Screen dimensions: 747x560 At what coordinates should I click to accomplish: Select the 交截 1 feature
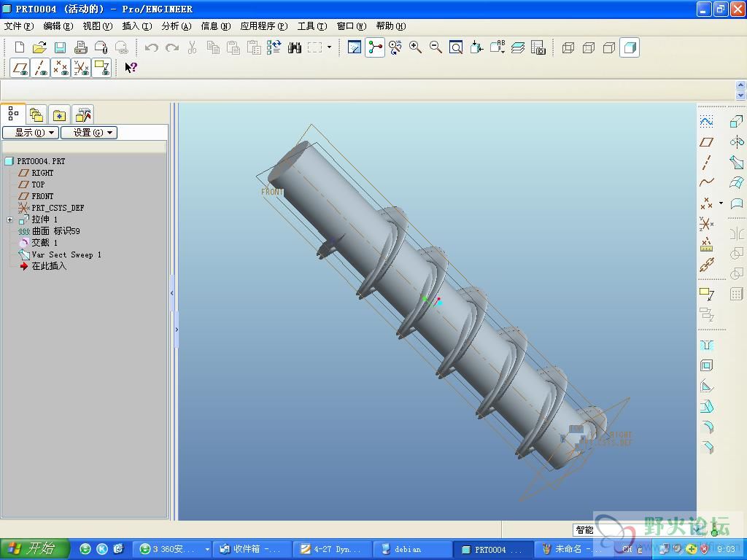tap(44, 243)
